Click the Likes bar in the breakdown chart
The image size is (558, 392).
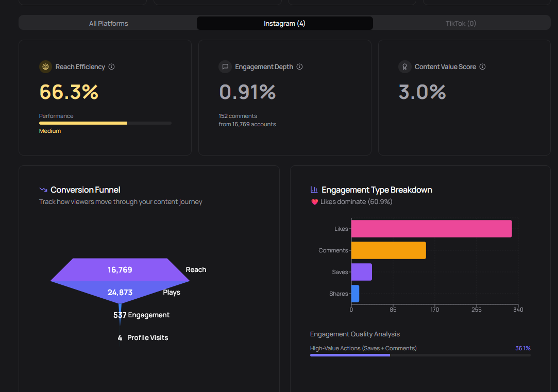click(431, 228)
